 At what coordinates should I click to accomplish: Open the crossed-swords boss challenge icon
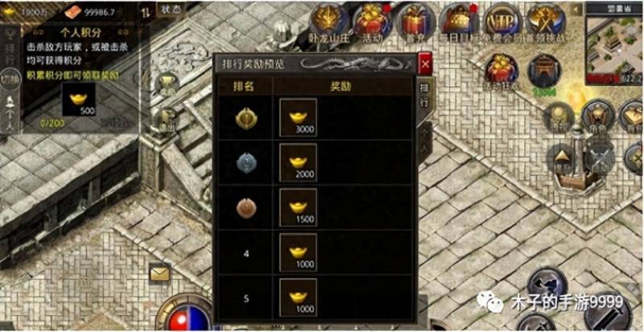point(546,22)
